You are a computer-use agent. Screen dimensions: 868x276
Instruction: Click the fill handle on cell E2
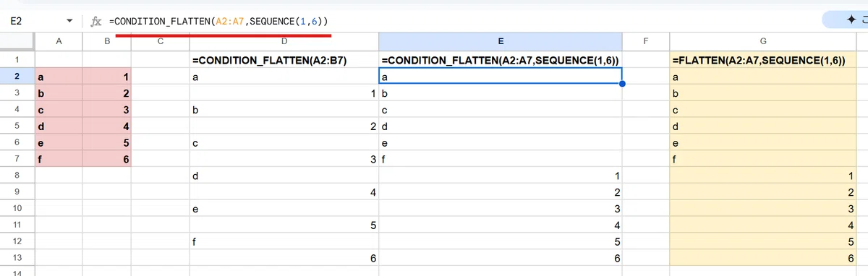pos(622,85)
